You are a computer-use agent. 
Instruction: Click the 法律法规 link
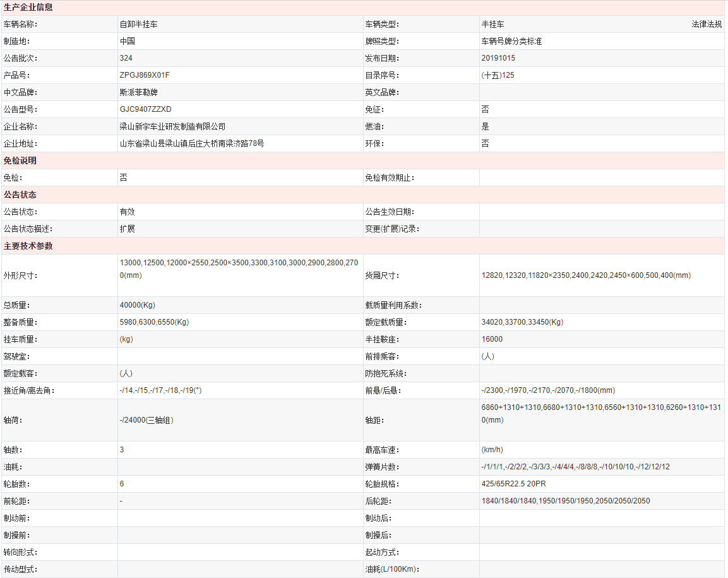coord(706,24)
